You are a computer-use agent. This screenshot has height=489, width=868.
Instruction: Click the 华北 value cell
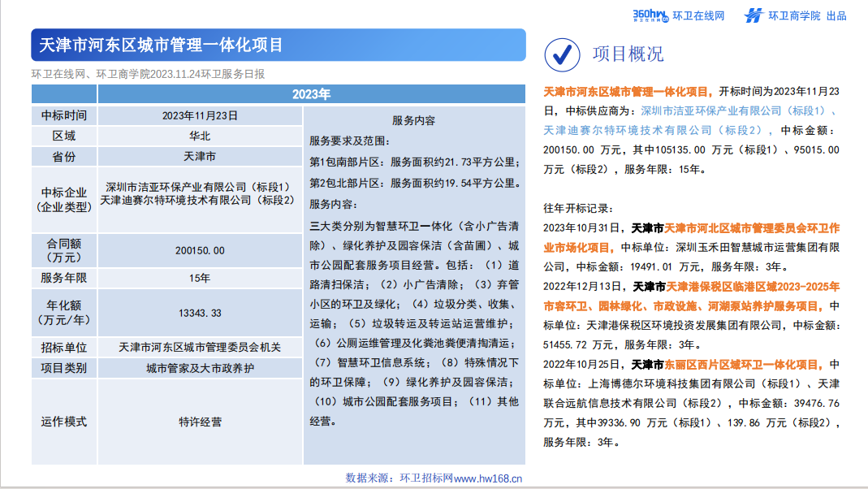(200, 136)
